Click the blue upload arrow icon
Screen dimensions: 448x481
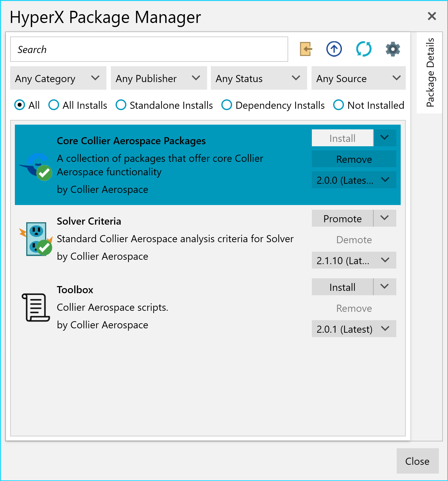tap(334, 49)
